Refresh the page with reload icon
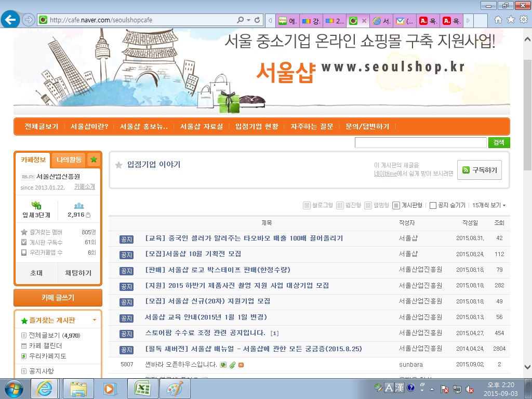 (257, 20)
